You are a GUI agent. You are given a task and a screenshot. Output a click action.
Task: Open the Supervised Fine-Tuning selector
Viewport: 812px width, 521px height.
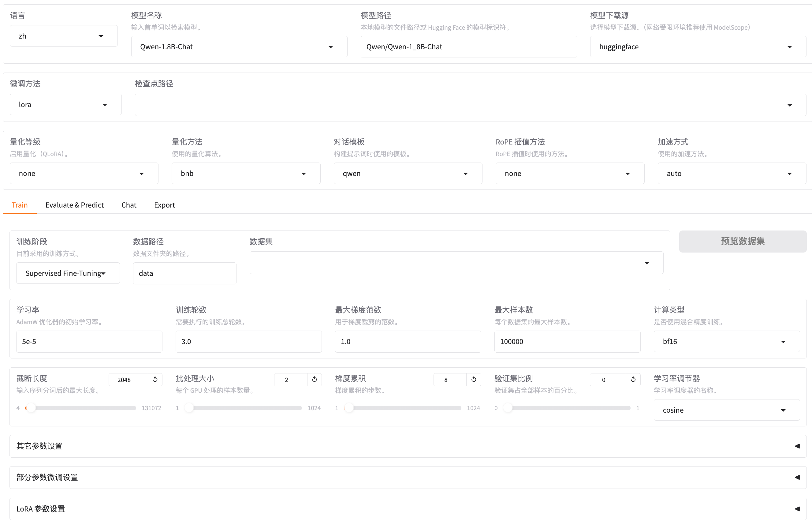coord(68,273)
